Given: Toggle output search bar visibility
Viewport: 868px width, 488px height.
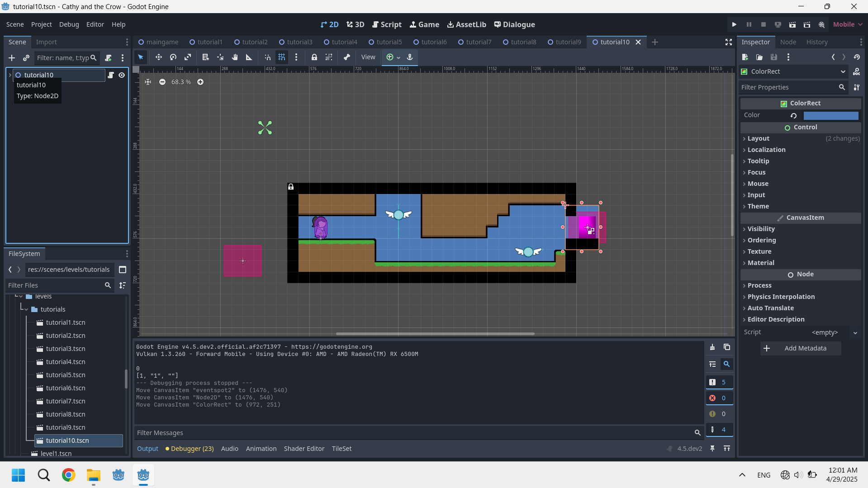Looking at the screenshot, I should pos(727,364).
